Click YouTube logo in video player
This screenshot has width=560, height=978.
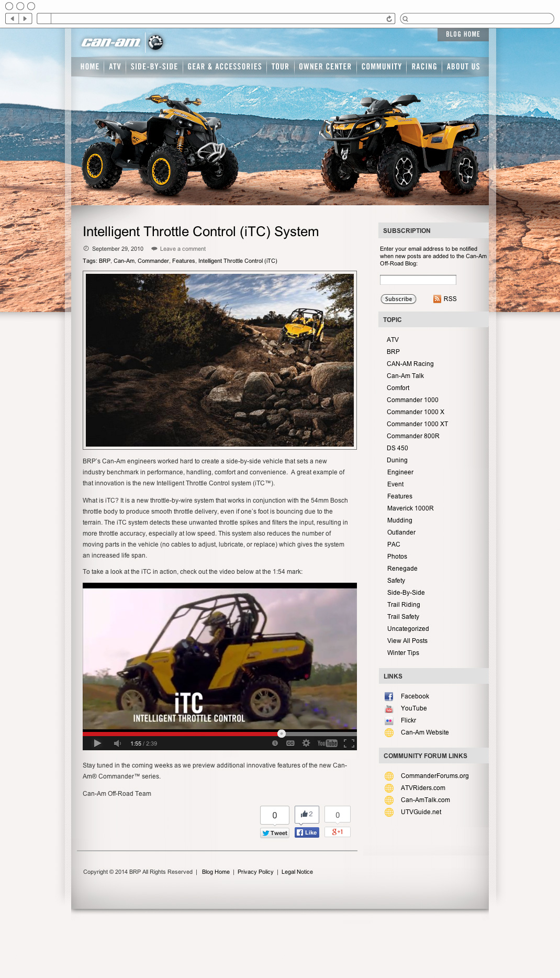tap(328, 743)
